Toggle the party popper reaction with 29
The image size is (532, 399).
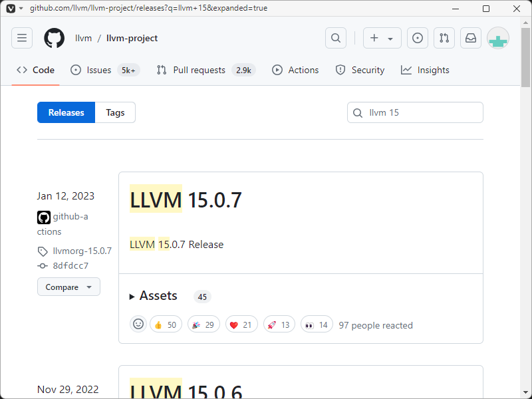[203, 325]
